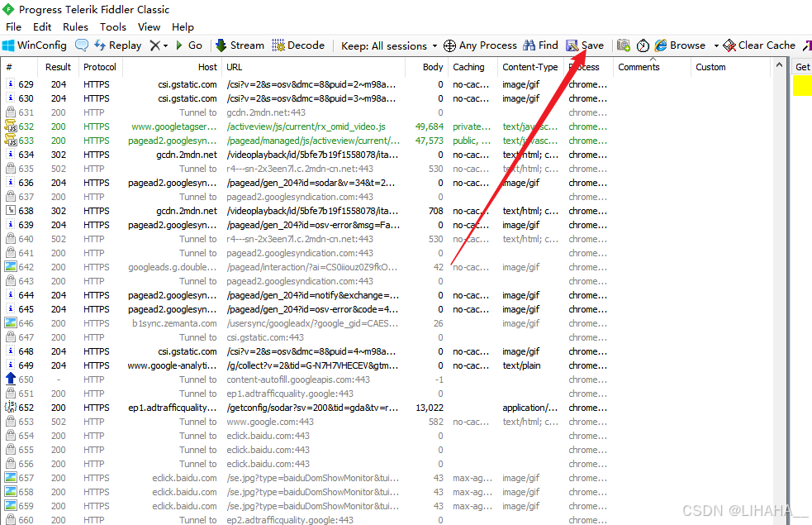Click body size 13,022 cell

click(x=430, y=408)
